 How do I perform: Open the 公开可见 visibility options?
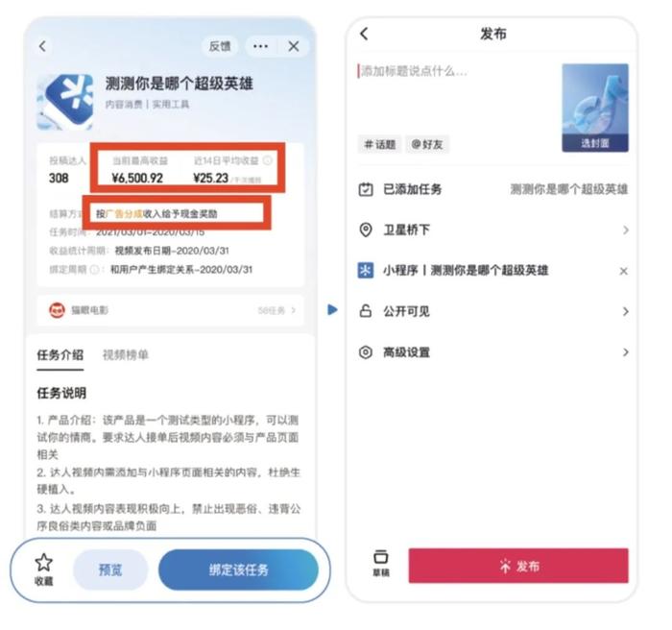point(493,311)
